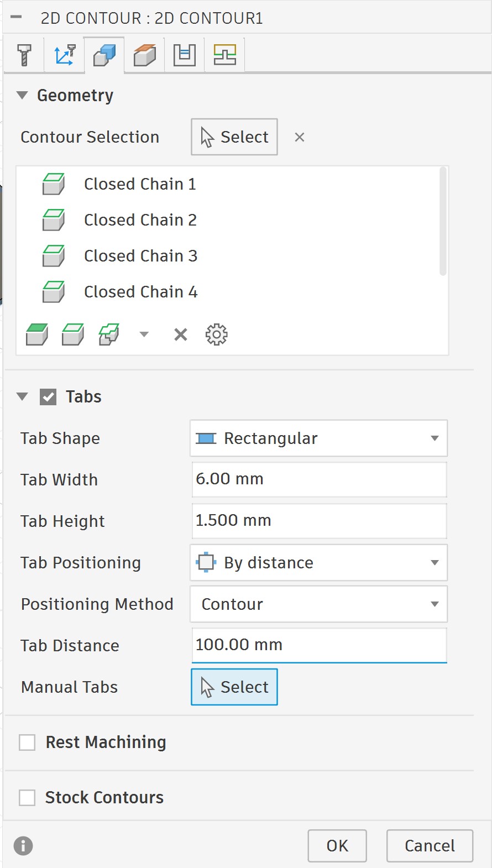Remove the selected chain with the X icon
The height and width of the screenshot is (868, 492).
180,334
